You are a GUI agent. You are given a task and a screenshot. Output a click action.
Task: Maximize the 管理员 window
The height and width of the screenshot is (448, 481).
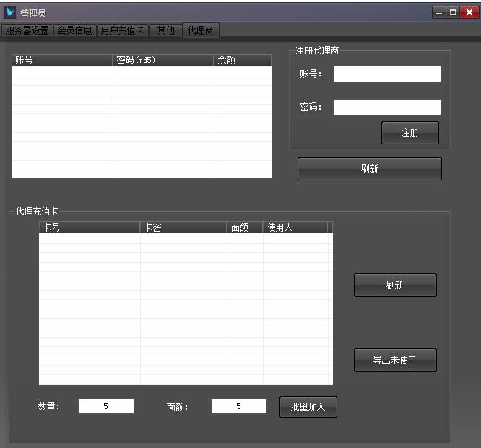[453, 12]
